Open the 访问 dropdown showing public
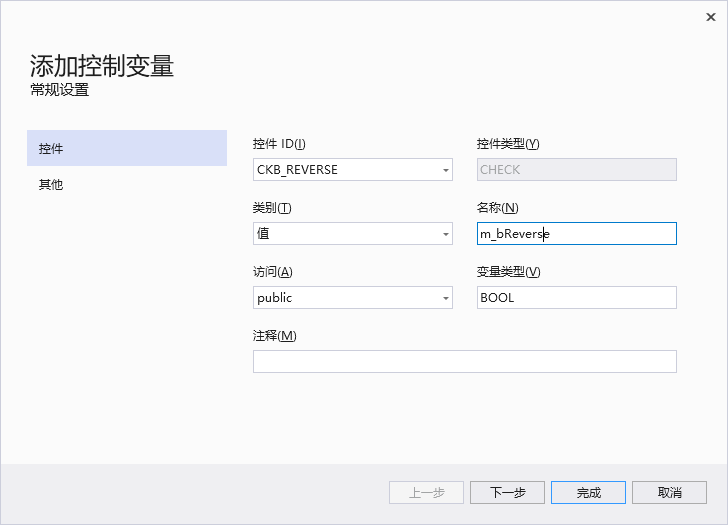The height and width of the screenshot is (525, 728). click(x=353, y=298)
